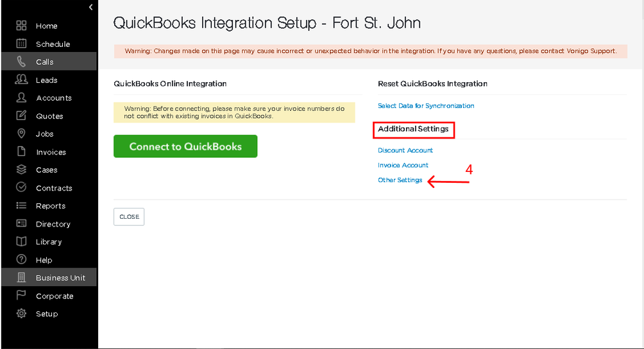Click the red Vonigo Support warning banner
Screen dimensions: 644x349
(x=371, y=51)
